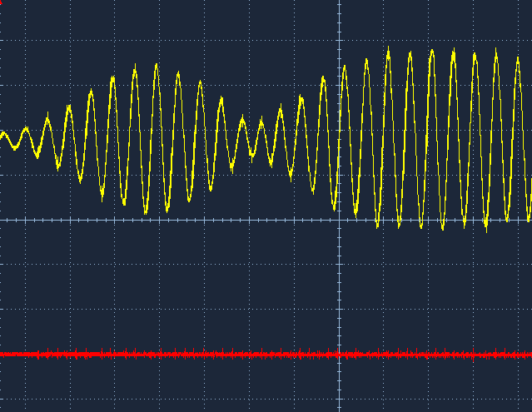Click the left end of the red trace
The image size is (532, 412).
(2, 354)
